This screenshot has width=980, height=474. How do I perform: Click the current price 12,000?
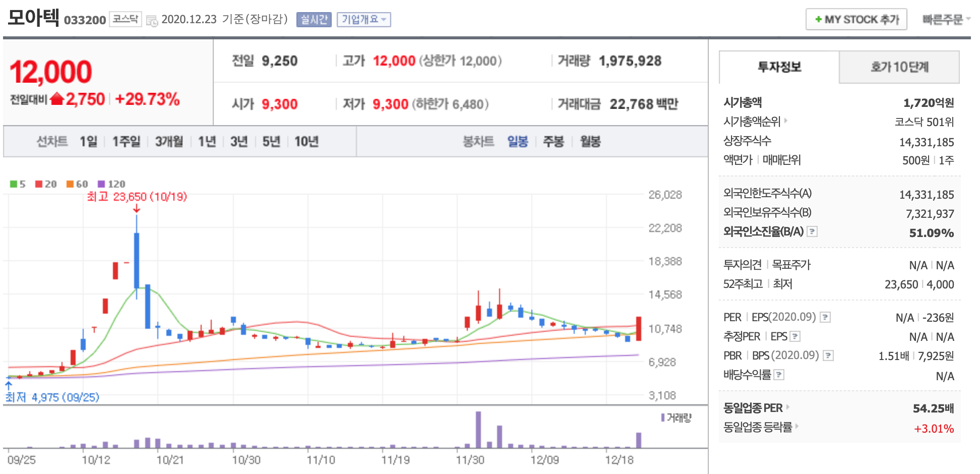(51, 72)
